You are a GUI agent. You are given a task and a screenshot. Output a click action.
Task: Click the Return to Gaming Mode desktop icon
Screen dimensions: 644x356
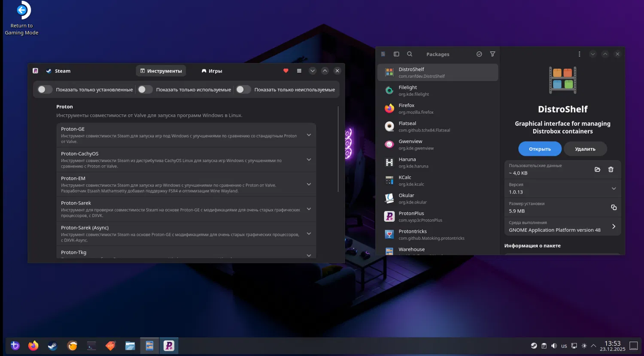(x=21, y=19)
